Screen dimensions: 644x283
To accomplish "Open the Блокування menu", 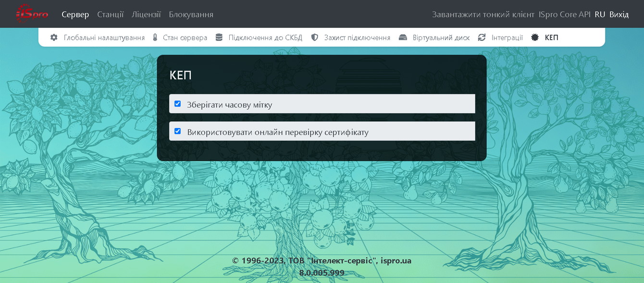I will click(191, 14).
